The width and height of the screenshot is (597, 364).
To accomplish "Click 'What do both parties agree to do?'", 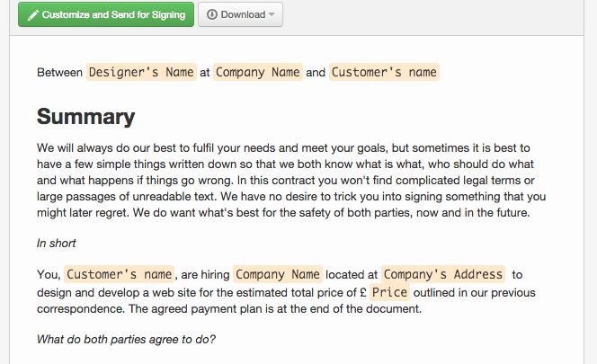I will (x=126, y=339).
